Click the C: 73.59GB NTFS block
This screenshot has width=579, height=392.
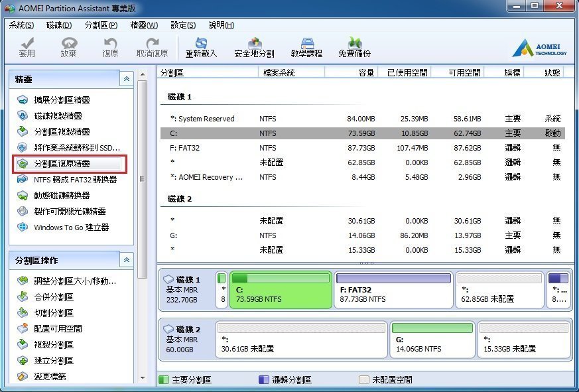[281, 290]
